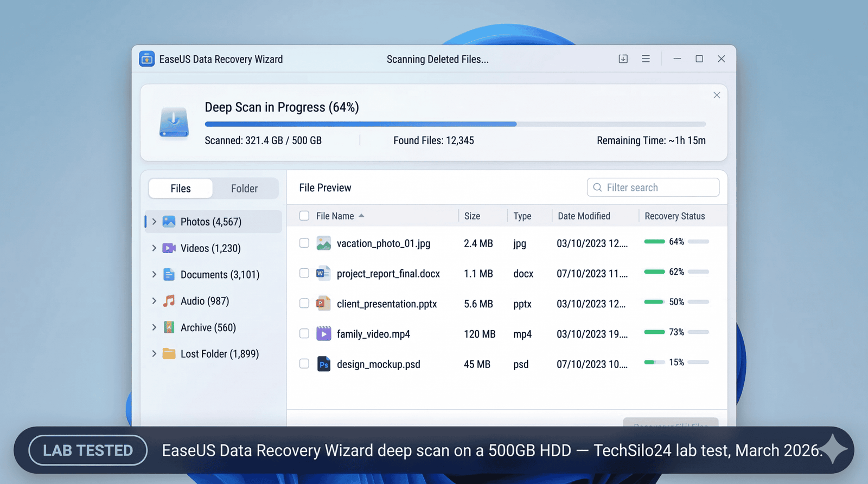The width and height of the screenshot is (868, 484).
Task: Dismiss the Deep Scan progress panel
Action: (717, 95)
